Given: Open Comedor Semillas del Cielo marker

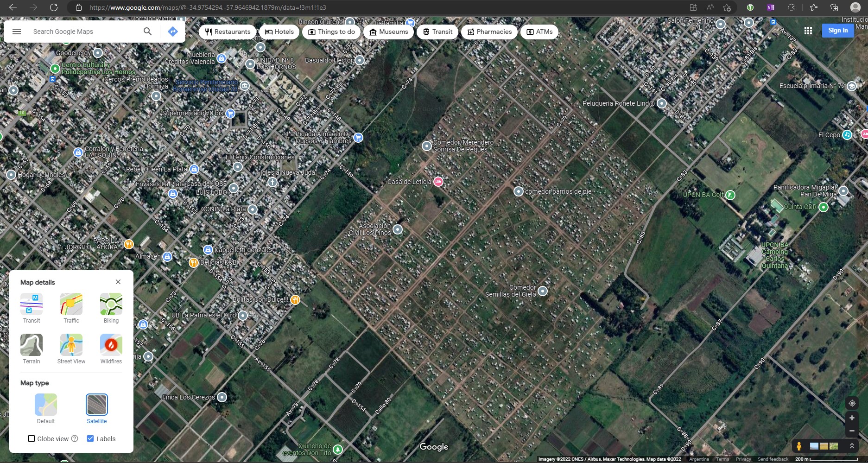Looking at the screenshot, I should [543, 291].
